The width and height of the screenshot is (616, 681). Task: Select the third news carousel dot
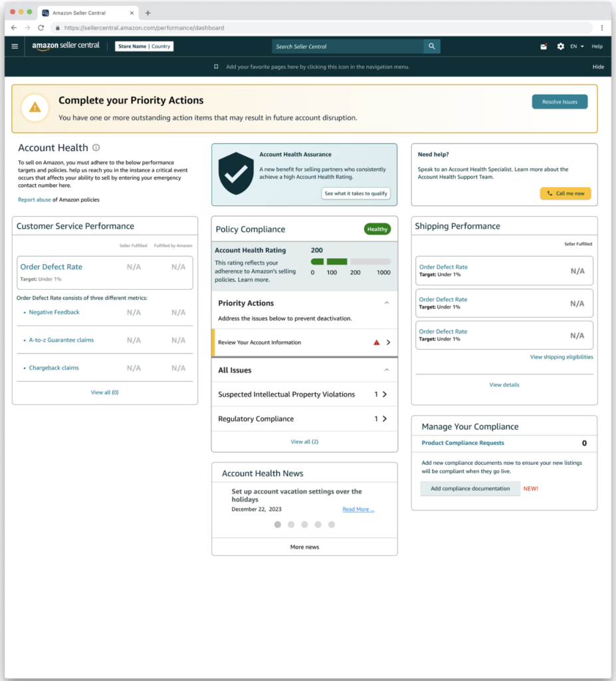[x=304, y=524]
